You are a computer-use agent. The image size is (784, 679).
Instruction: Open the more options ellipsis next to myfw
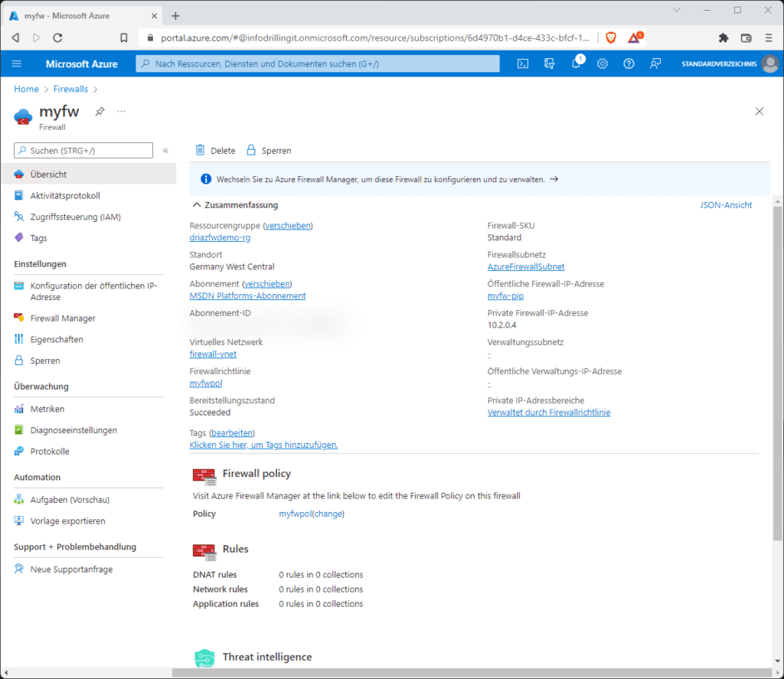[121, 111]
